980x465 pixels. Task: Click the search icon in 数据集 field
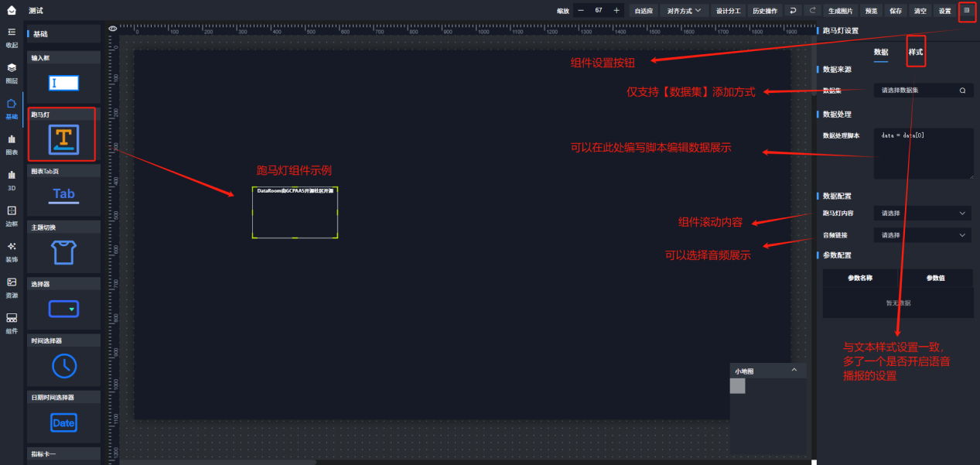click(963, 91)
